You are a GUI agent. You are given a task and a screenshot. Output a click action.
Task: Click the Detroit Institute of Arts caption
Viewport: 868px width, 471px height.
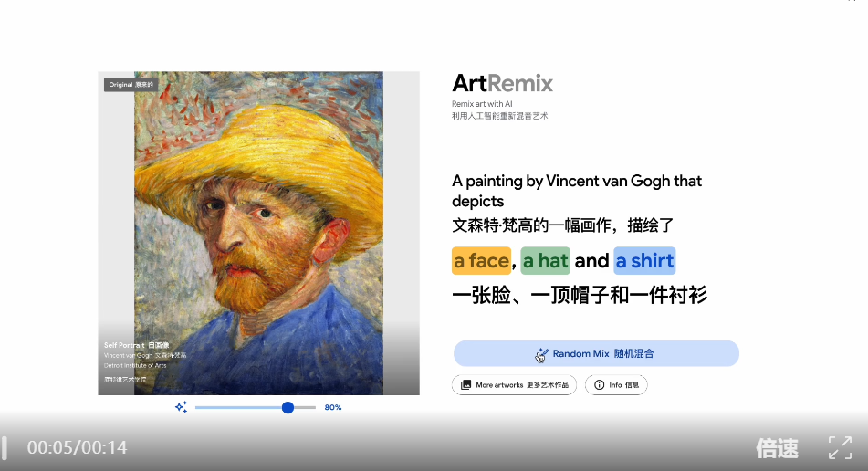(135, 366)
